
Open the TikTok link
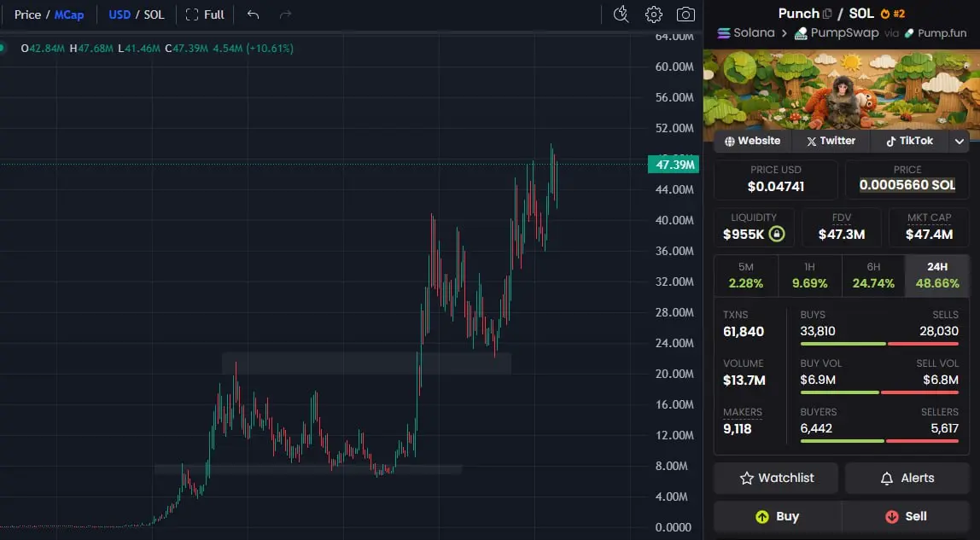click(909, 141)
